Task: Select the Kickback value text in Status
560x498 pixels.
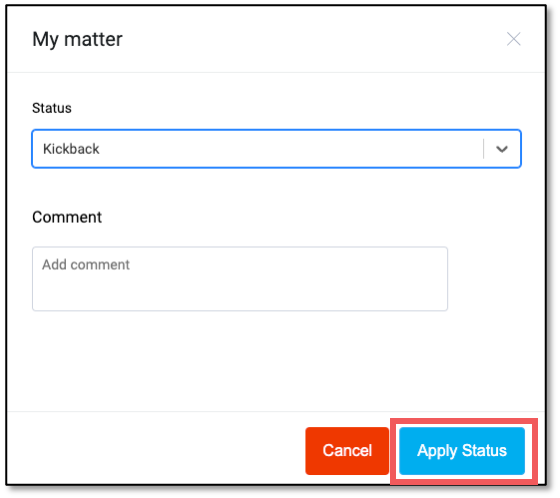Action: pyautogui.click(x=71, y=149)
